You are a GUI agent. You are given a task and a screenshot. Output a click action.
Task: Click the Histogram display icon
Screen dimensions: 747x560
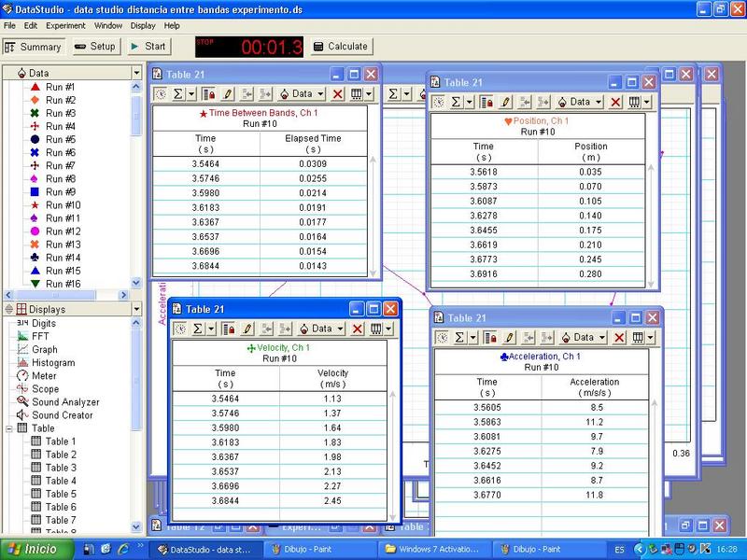tap(22, 362)
